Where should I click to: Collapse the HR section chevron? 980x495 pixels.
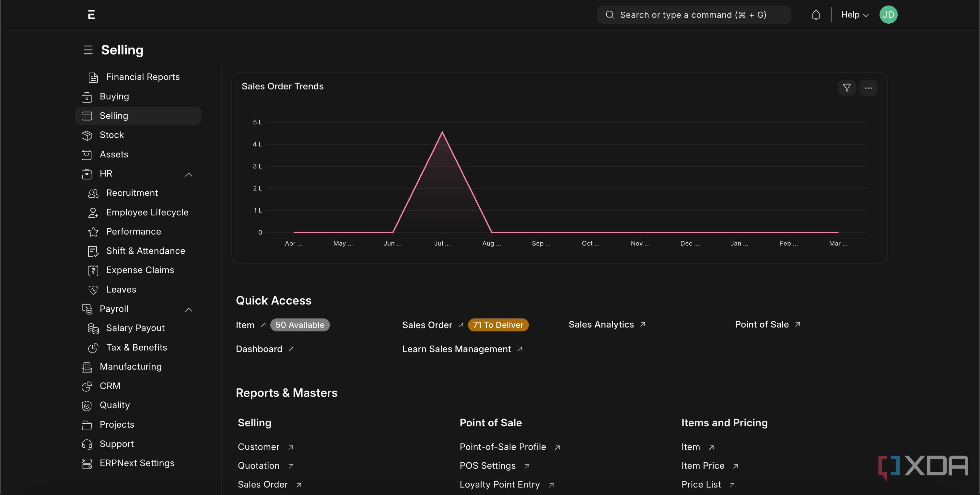pyautogui.click(x=188, y=175)
